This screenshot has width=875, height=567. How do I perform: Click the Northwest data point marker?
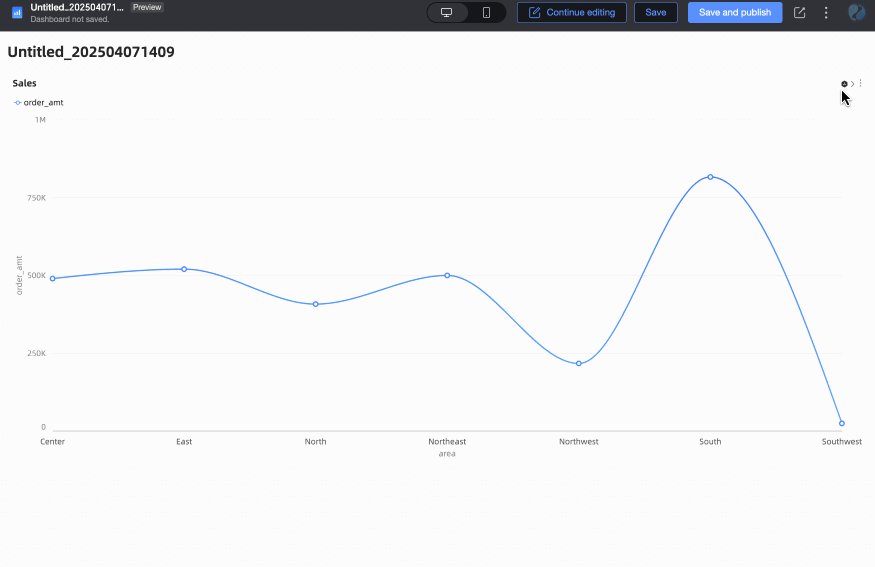pyautogui.click(x=579, y=363)
